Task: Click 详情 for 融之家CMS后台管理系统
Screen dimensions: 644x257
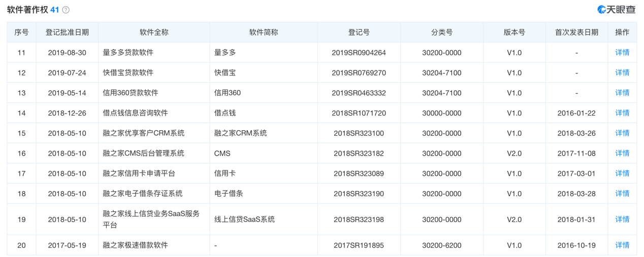Action: click(622, 153)
